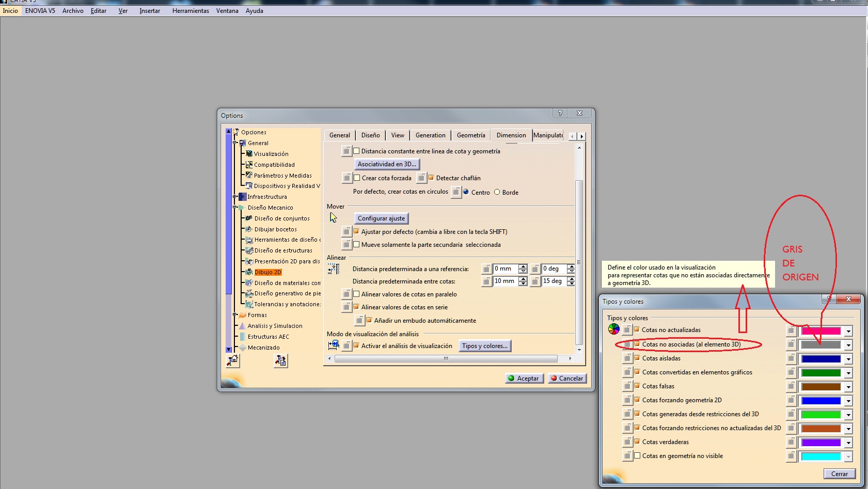This screenshot has width=868, height=489.
Task: Click green swatch for Cotas generadas desde restricciones
Action: pyautogui.click(x=821, y=415)
